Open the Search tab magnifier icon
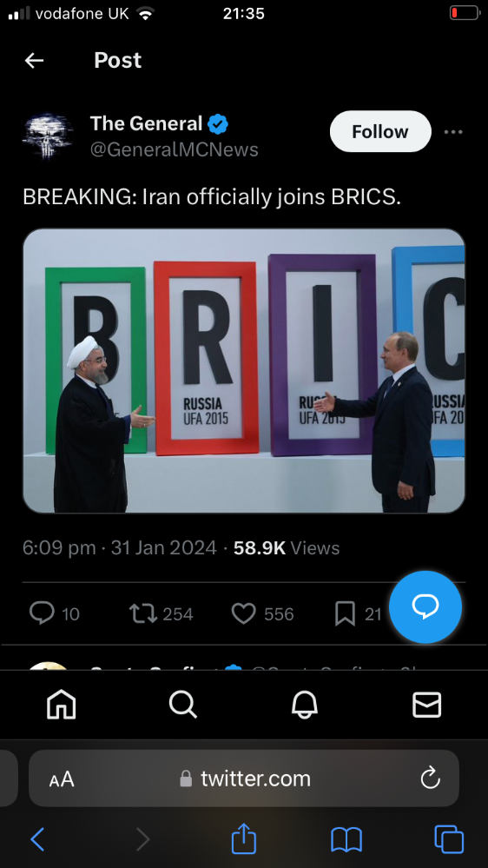Image resolution: width=488 pixels, height=868 pixels. (x=182, y=705)
